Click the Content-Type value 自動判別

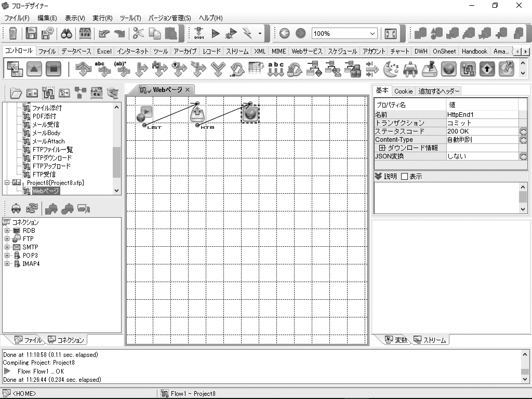click(x=482, y=139)
